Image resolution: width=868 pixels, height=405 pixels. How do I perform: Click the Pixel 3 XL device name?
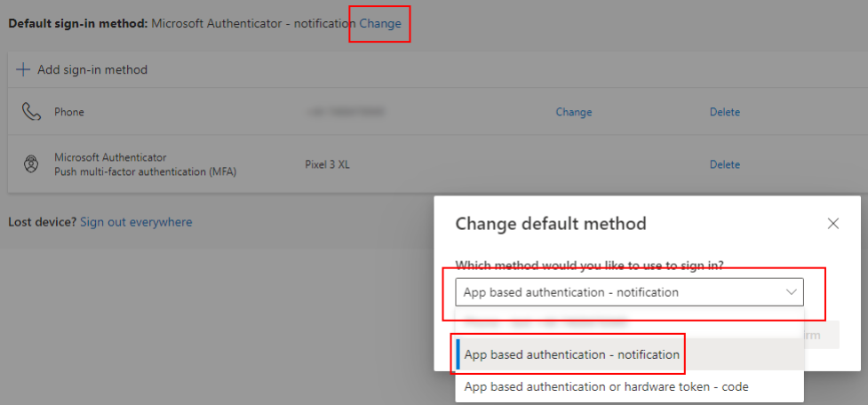coord(328,164)
